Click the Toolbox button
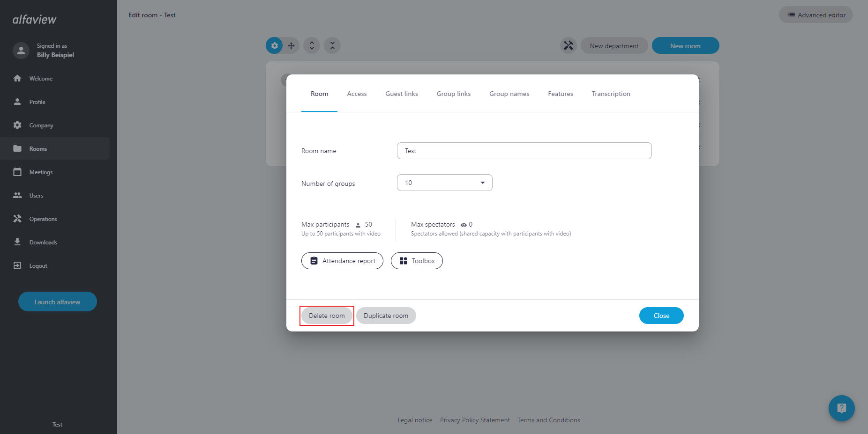Viewport: 868px width, 434px height. [417, 261]
